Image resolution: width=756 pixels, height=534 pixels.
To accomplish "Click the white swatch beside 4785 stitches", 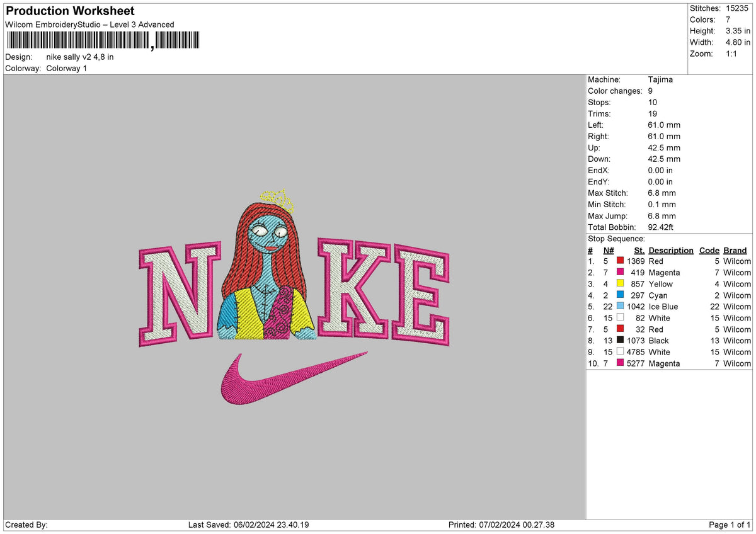I will pyautogui.click(x=620, y=351).
